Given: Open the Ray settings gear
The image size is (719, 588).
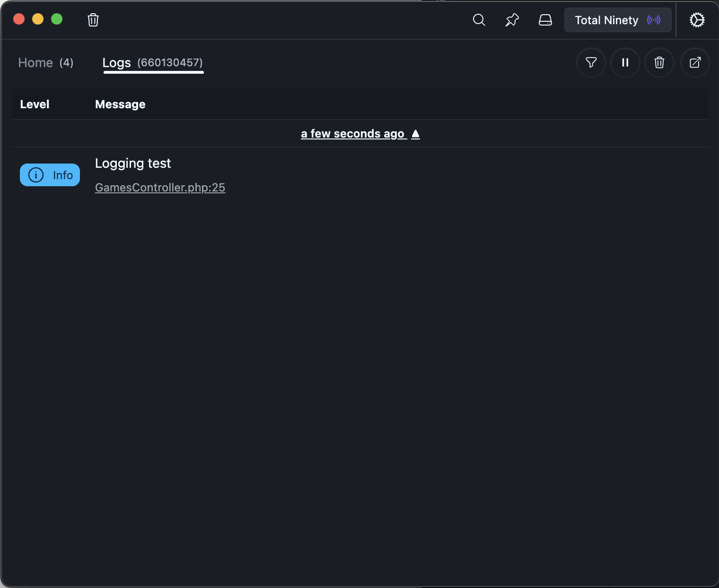Looking at the screenshot, I should (x=697, y=20).
